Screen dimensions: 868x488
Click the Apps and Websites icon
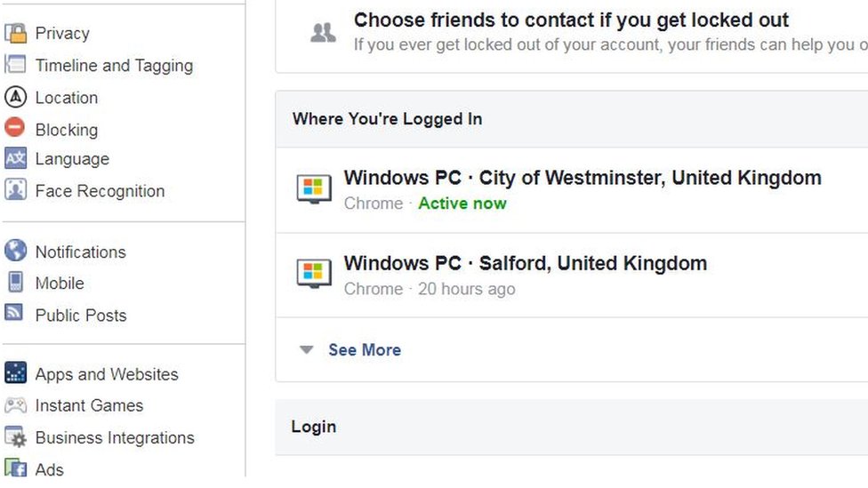coord(15,373)
